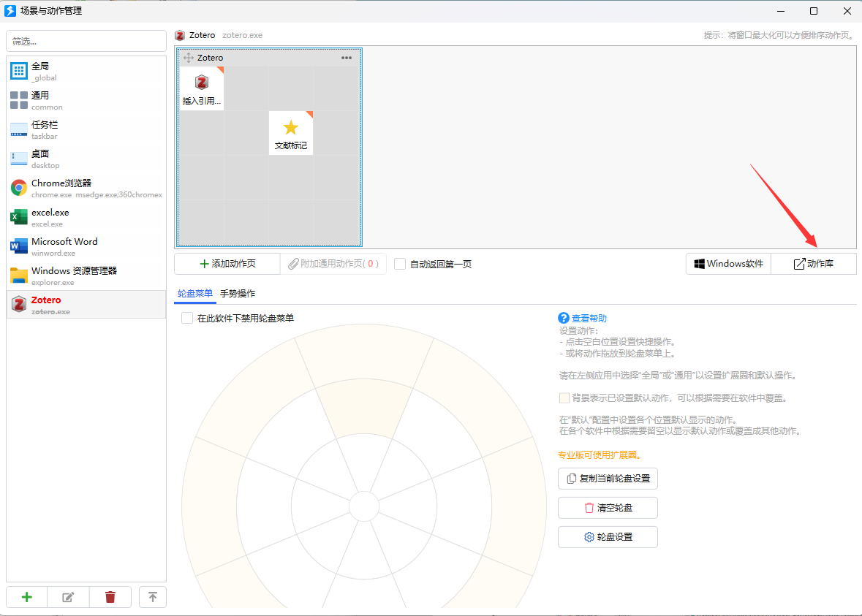This screenshot has width=862, height=616.
Task: Choose the Microsoft Word icon
Action: pos(19,246)
